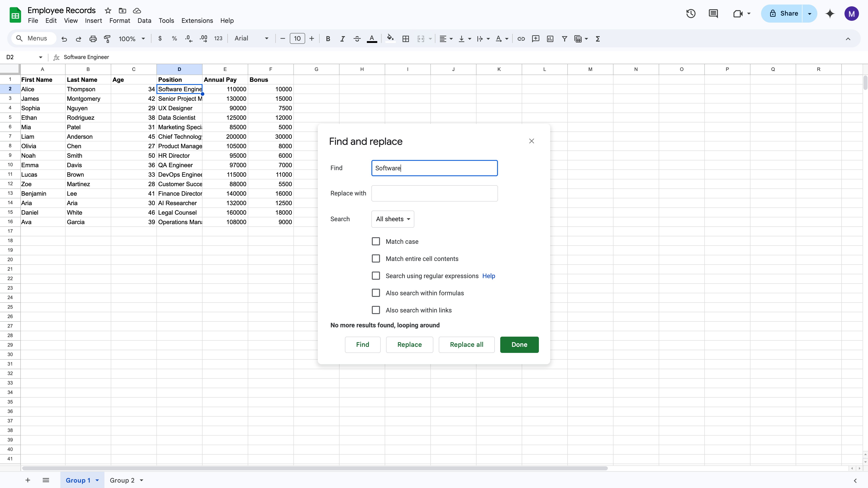Image resolution: width=868 pixels, height=488 pixels.
Task: Click the undo arrow icon
Action: [64, 39]
